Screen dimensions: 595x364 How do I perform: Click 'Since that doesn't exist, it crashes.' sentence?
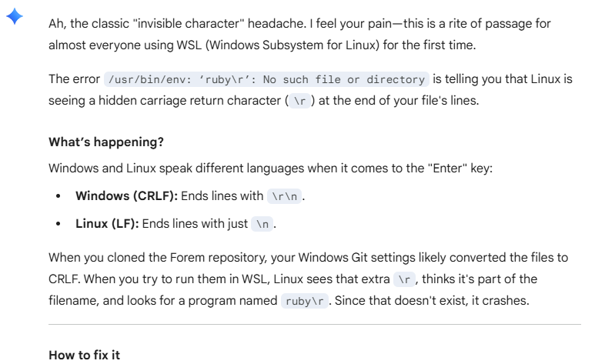(x=432, y=301)
